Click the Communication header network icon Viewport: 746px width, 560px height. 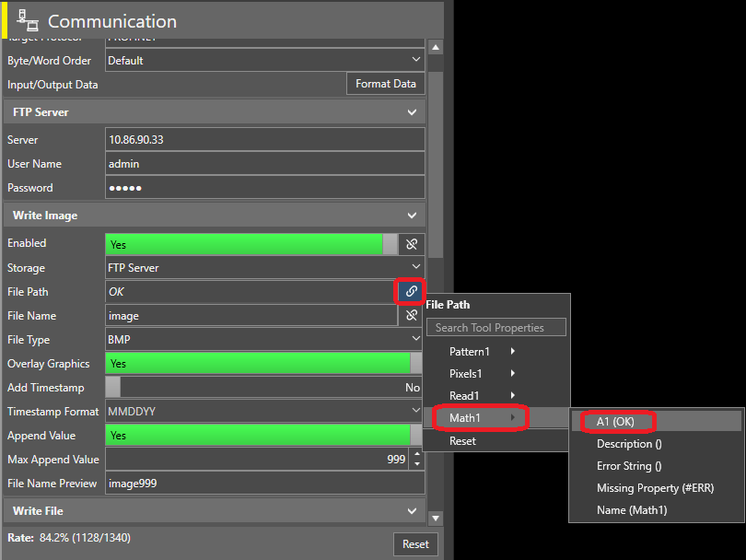28,21
